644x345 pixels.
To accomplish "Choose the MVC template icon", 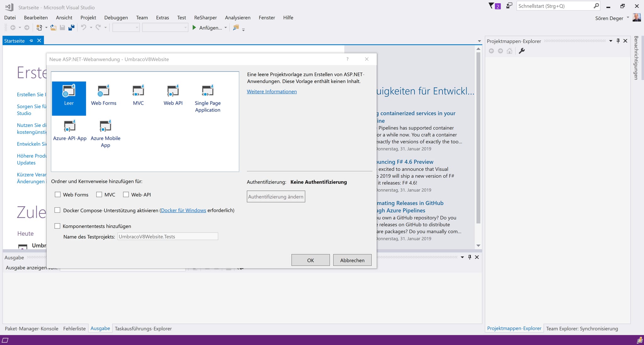I will pyautogui.click(x=138, y=91).
